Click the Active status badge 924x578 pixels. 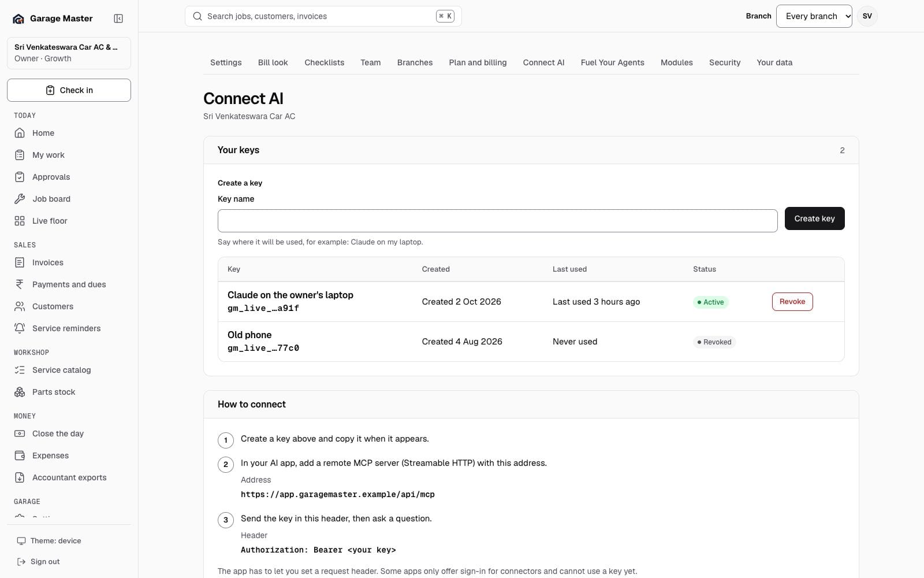coord(710,302)
